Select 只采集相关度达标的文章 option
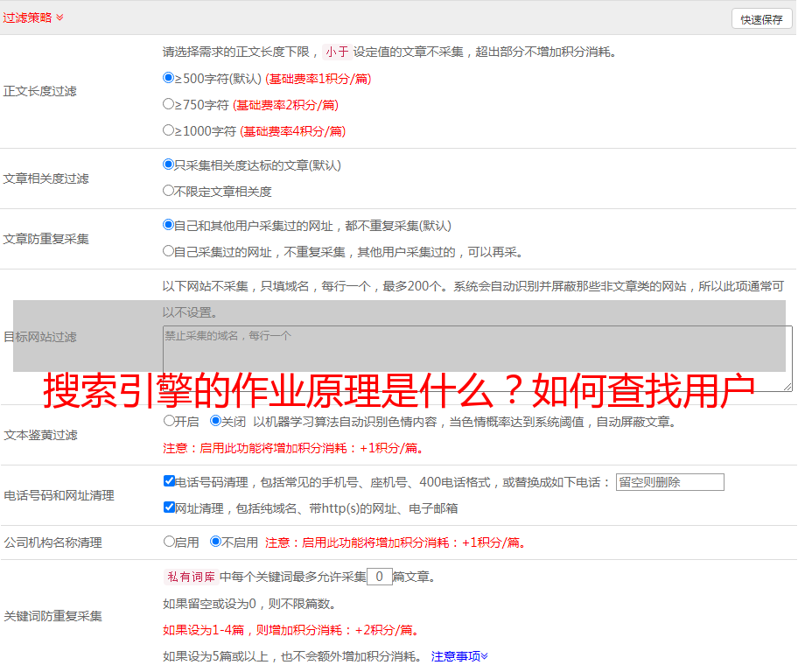The image size is (798, 672). pos(169,164)
